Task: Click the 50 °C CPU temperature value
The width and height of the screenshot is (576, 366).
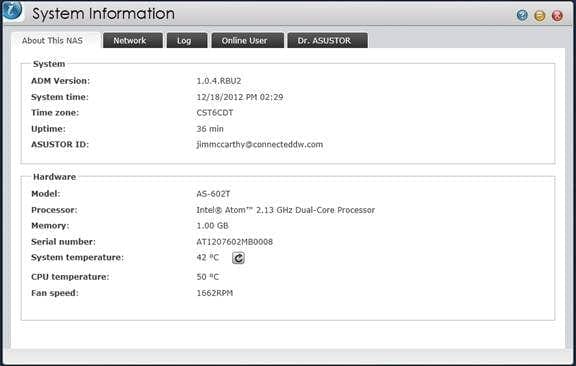Action: (x=208, y=277)
